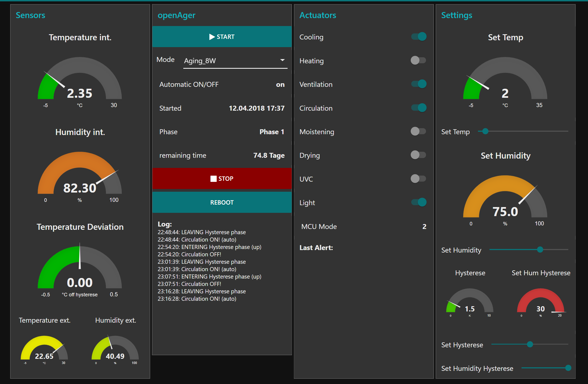Click the STOP square icon

point(213,179)
